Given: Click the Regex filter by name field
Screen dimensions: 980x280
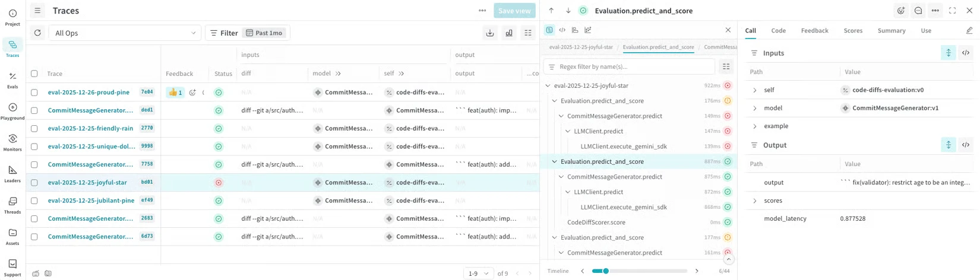Looking at the screenshot, I should (x=629, y=66).
